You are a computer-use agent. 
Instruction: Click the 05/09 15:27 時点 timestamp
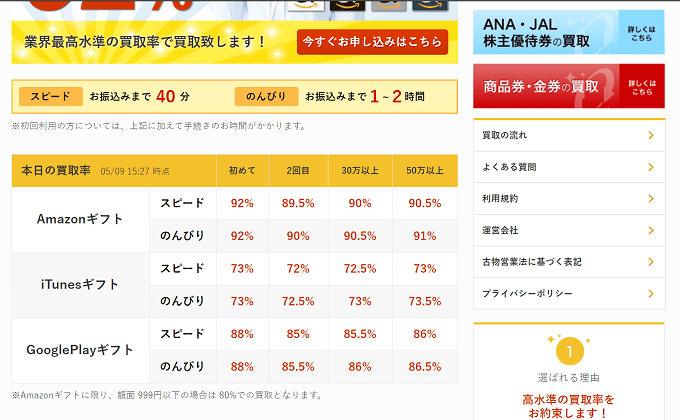point(135,171)
